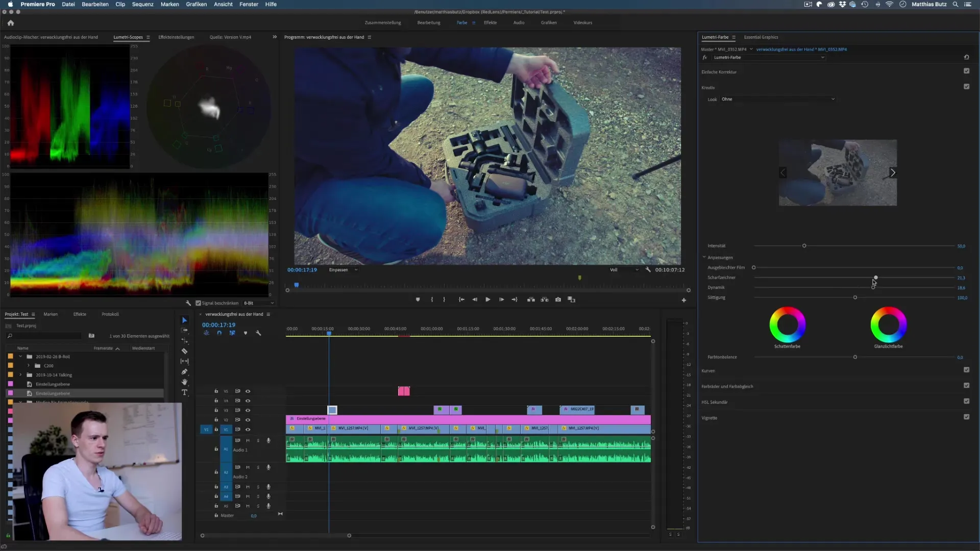Adjust the Glanzlichtfarbe color wheel

(x=889, y=324)
